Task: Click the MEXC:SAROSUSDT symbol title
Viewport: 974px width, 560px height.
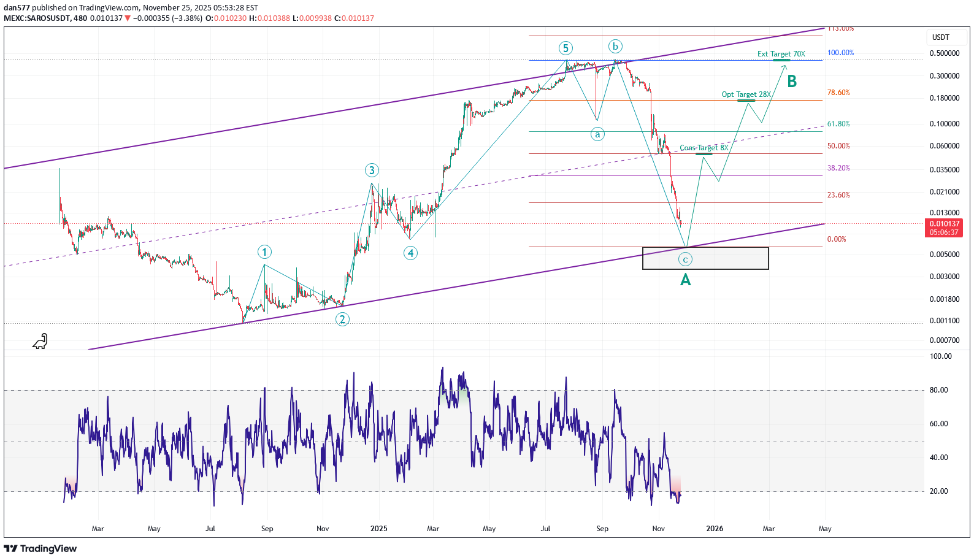Action: click(x=36, y=18)
